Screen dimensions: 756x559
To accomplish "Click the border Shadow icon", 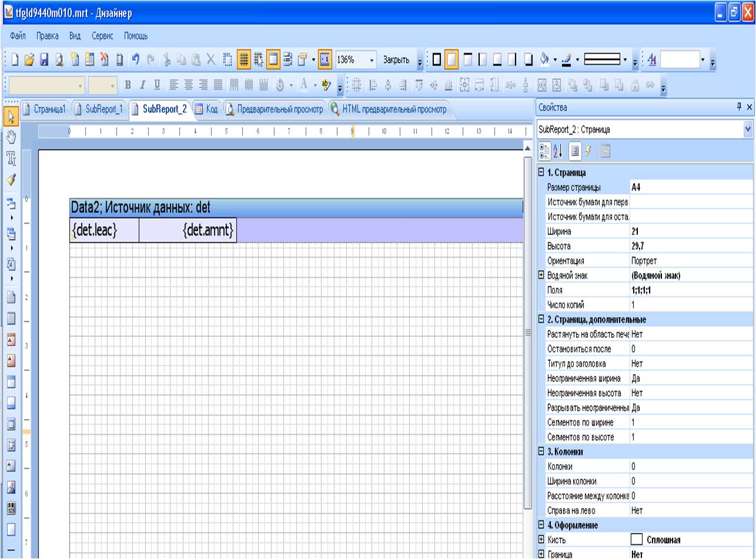I will click(528, 60).
